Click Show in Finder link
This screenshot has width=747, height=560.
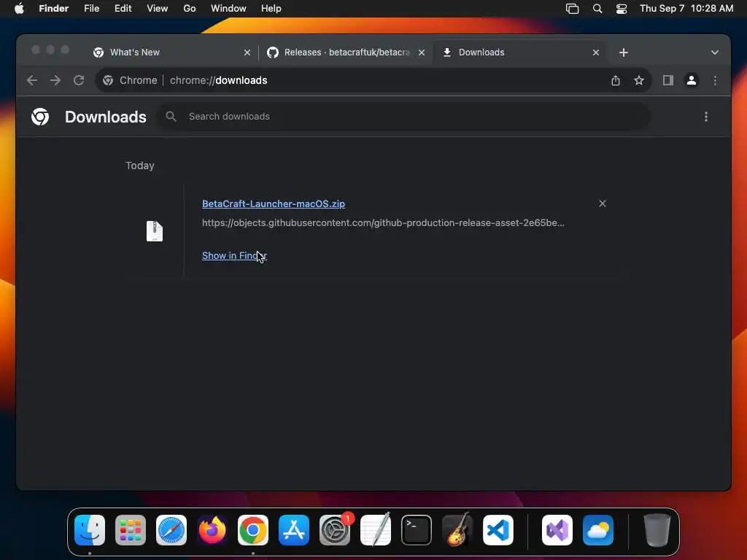click(234, 256)
